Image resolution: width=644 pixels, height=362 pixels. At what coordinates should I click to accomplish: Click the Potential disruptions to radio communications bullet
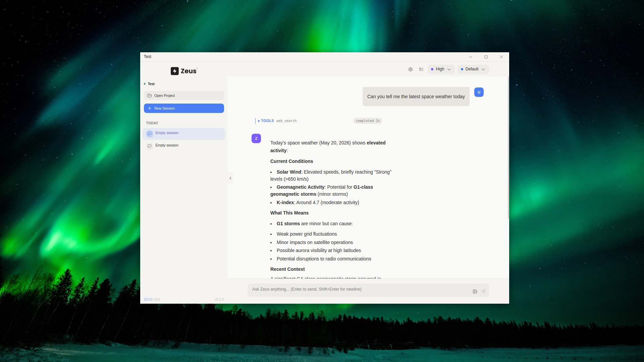[324, 259]
